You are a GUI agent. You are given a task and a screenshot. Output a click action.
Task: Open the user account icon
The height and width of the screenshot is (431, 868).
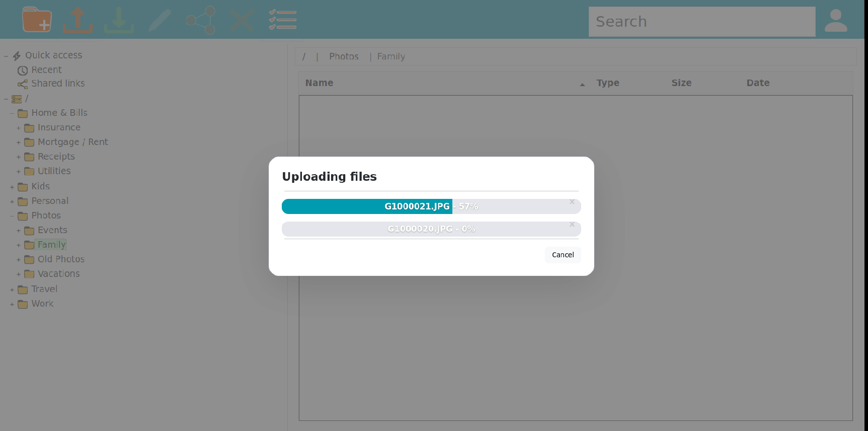click(x=836, y=21)
